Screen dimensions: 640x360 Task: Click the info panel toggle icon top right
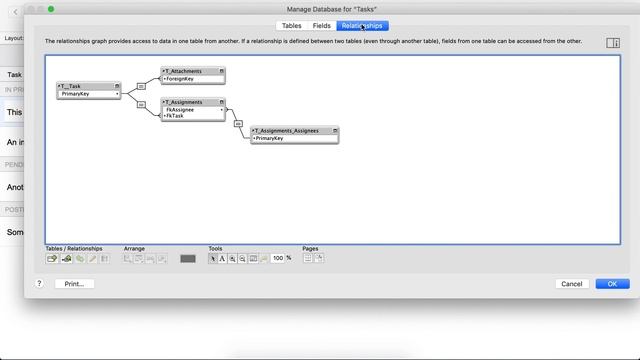(x=613, y=43)
